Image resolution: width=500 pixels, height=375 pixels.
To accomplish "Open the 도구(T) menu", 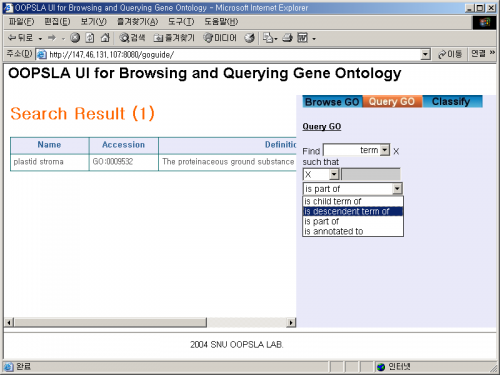I will [181, 22].
